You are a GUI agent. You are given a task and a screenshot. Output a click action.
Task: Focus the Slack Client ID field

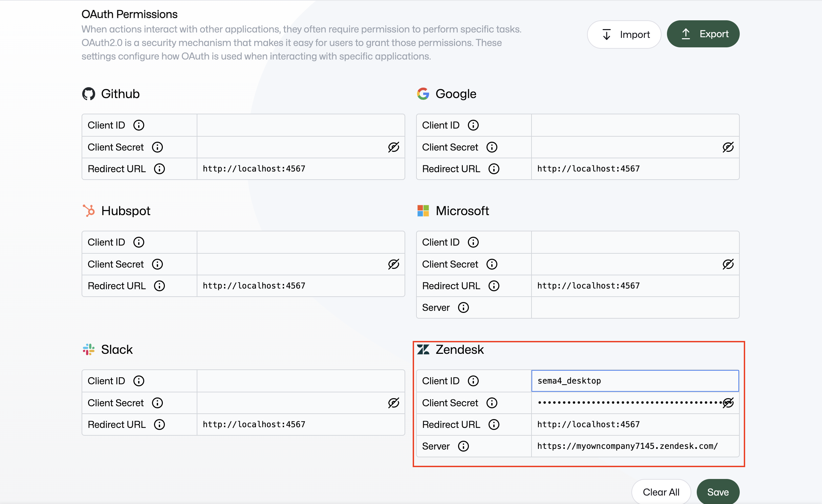point(301,381)
